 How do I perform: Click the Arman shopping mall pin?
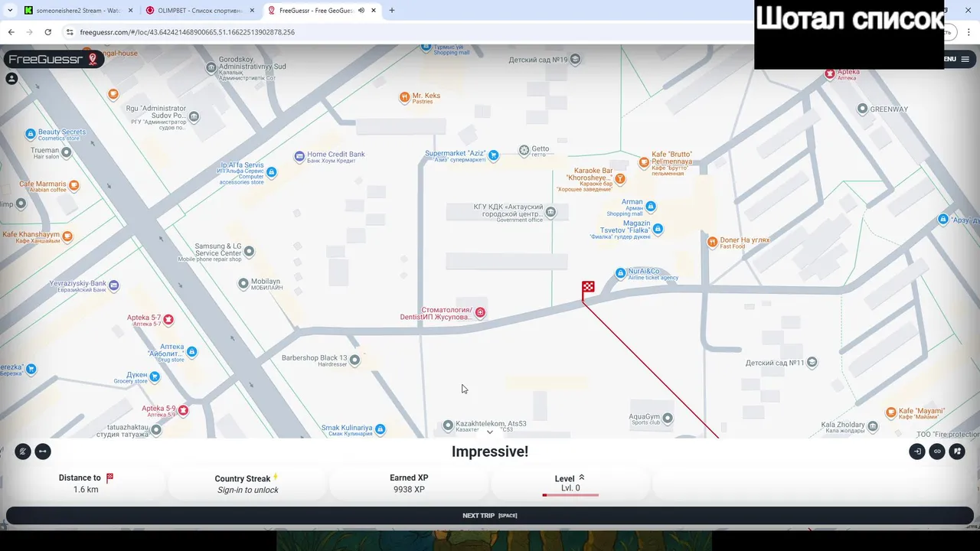tap(651, 206)
